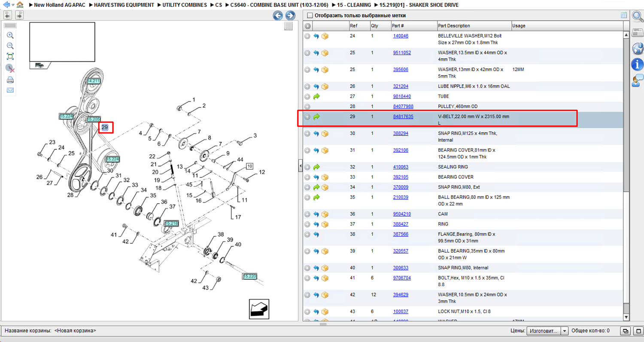Click the parts list scrollbar down arrow
Screen dimensions: 644x342
(626, 317)
